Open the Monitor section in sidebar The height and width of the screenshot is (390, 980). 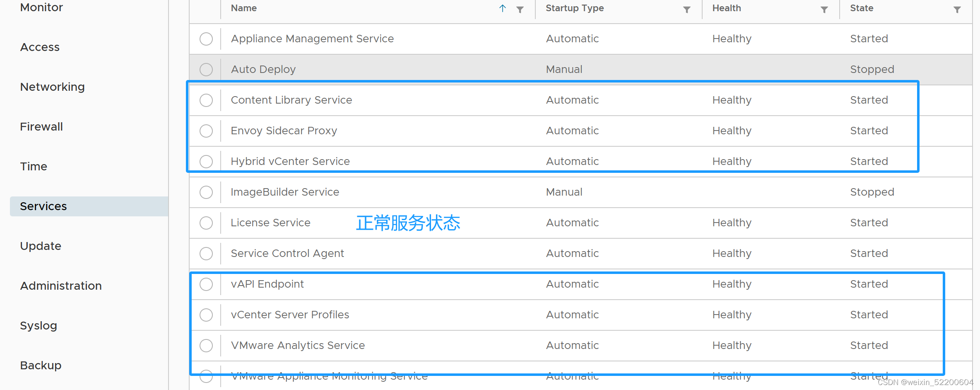pyautogui.click(x=41, y=7)
